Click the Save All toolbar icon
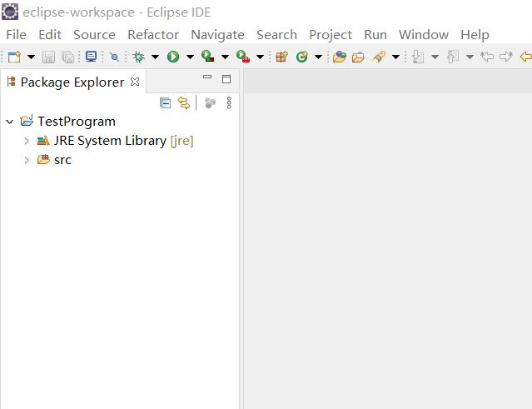This screenshot has width=532, height=409. [x=68, y=57]
